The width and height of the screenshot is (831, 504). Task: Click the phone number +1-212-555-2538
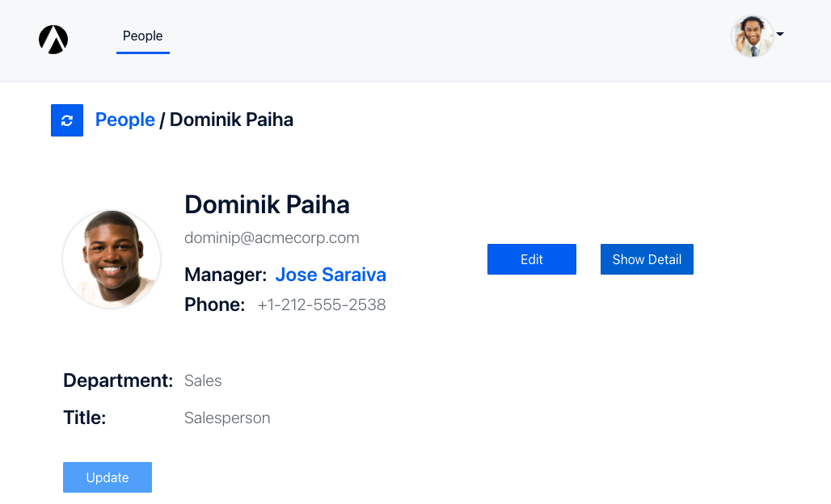tap(322, 305)
